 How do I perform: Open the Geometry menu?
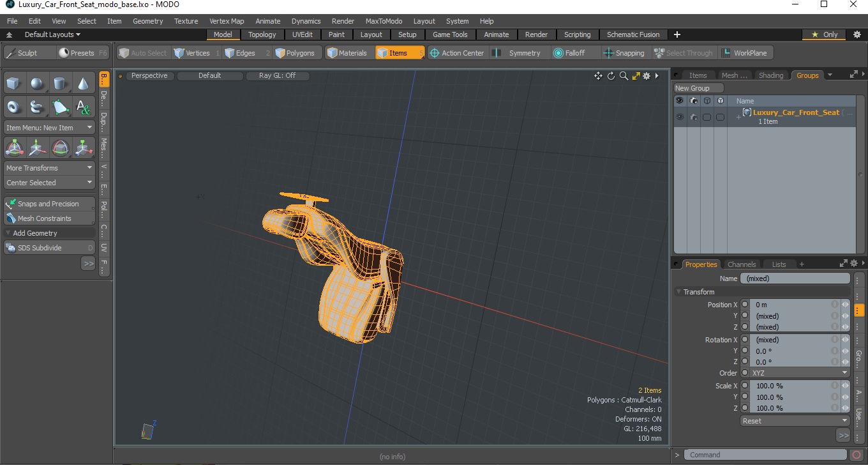[x=147, y=21]
